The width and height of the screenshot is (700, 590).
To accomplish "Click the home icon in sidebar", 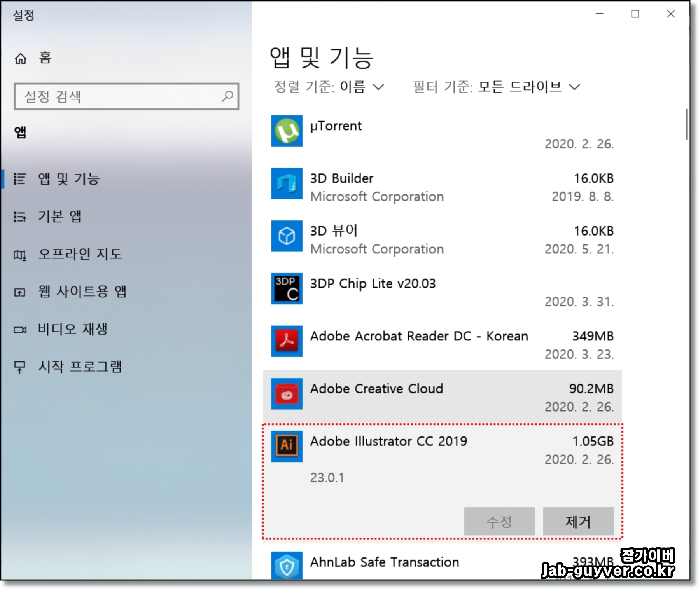I will click(21, 59).
